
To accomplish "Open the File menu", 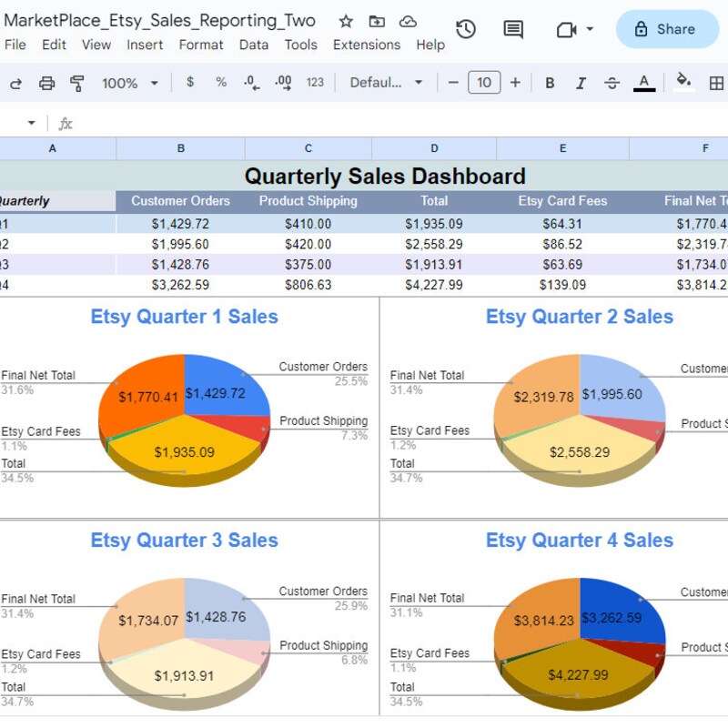I will pos(15,45).
